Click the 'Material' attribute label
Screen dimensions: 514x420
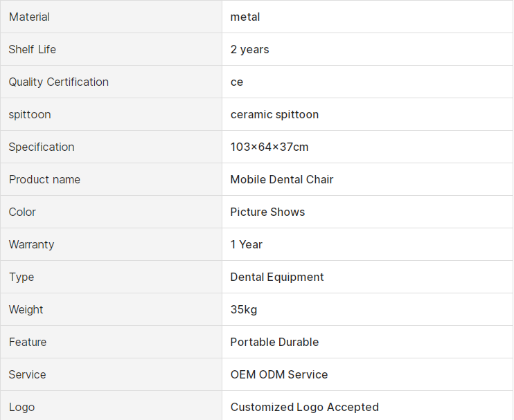[x=29, y=17]
